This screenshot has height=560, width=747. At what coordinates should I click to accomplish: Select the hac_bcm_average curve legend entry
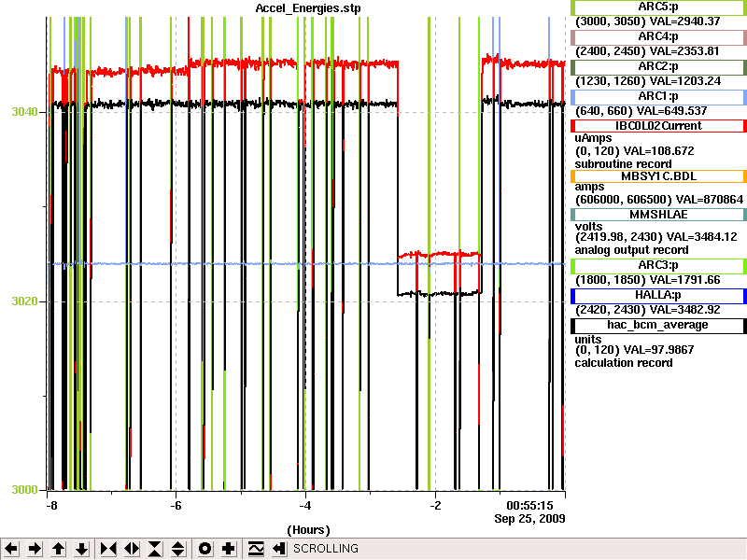(658, 326)
